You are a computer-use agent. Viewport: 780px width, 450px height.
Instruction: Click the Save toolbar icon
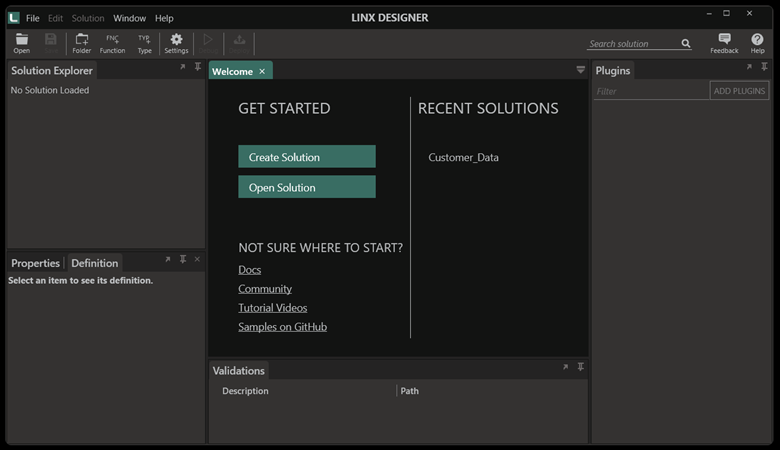[x=51, y=43]
